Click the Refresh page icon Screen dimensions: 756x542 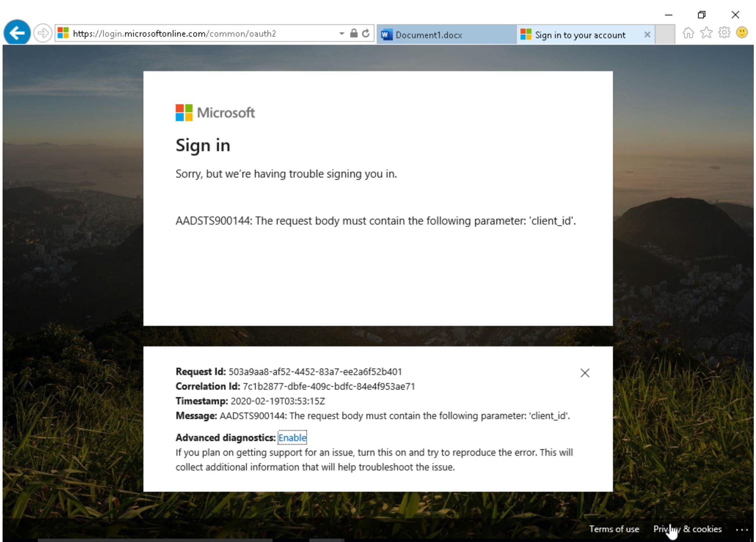pyautogui.click(x=366, y=33)
